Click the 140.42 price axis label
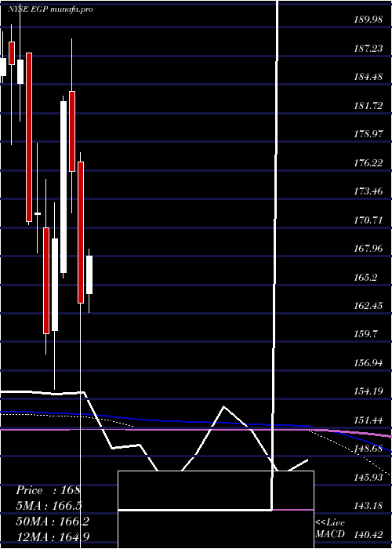 tap(368, 535)
